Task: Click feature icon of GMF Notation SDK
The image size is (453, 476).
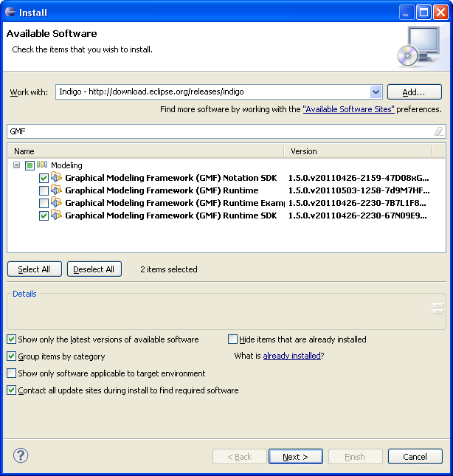Action: click(x=56, y=177)
